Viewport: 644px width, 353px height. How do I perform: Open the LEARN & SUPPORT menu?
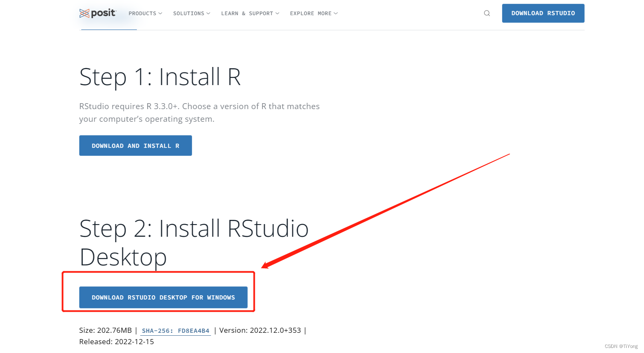coord(247,13)
